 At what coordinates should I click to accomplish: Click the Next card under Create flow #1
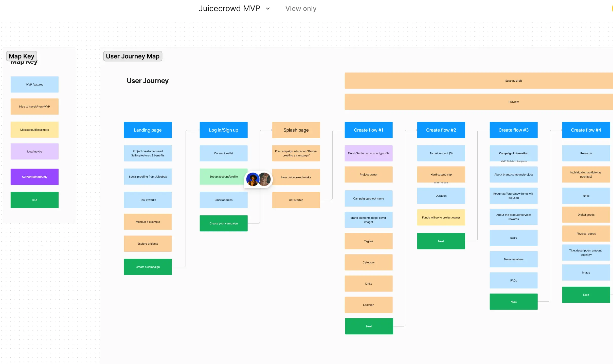369,326
